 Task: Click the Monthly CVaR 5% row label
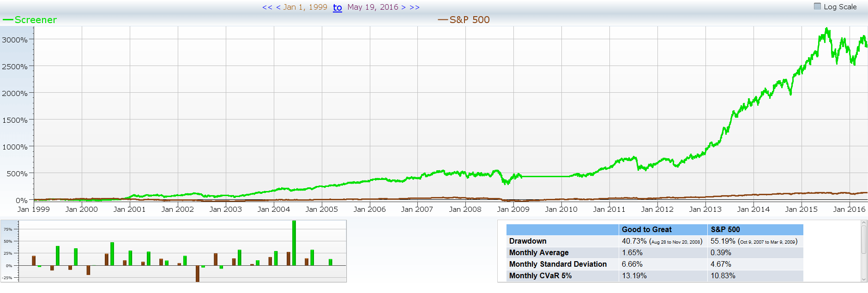tap(540, 275)
